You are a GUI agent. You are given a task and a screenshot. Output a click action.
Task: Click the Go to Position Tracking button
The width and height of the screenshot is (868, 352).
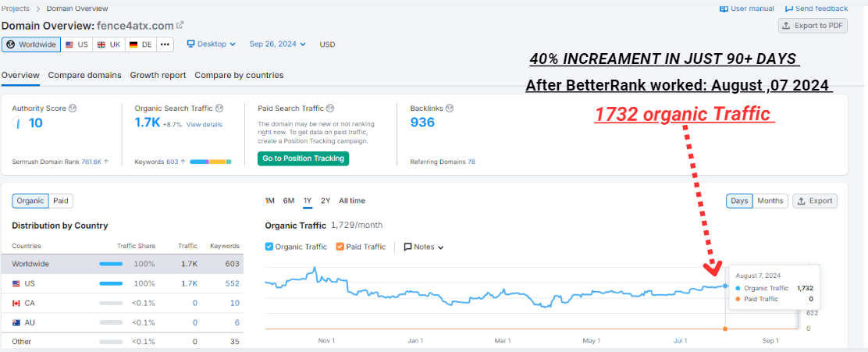(303, 158)
